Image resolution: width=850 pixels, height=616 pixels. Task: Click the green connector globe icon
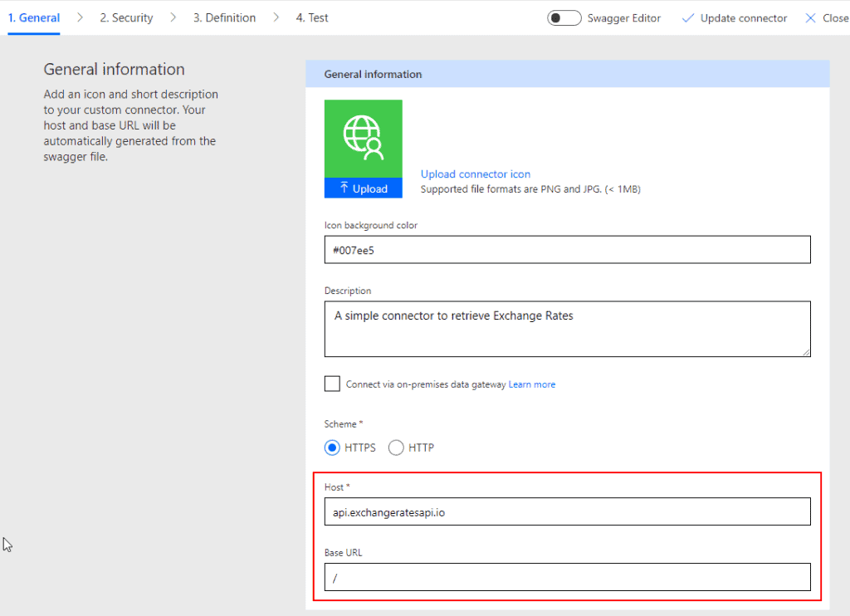click(x=363, y=138)
